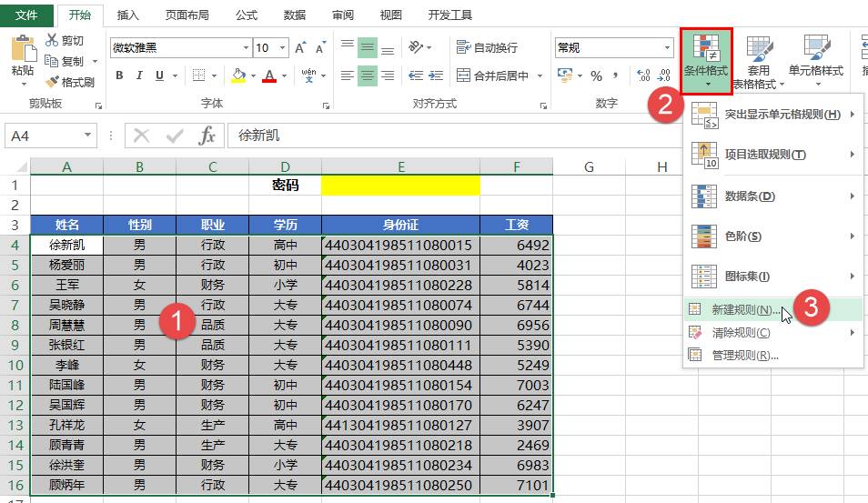Click the decrease indent icon
Screen dimensions: 868x503
tap(416, 75)
